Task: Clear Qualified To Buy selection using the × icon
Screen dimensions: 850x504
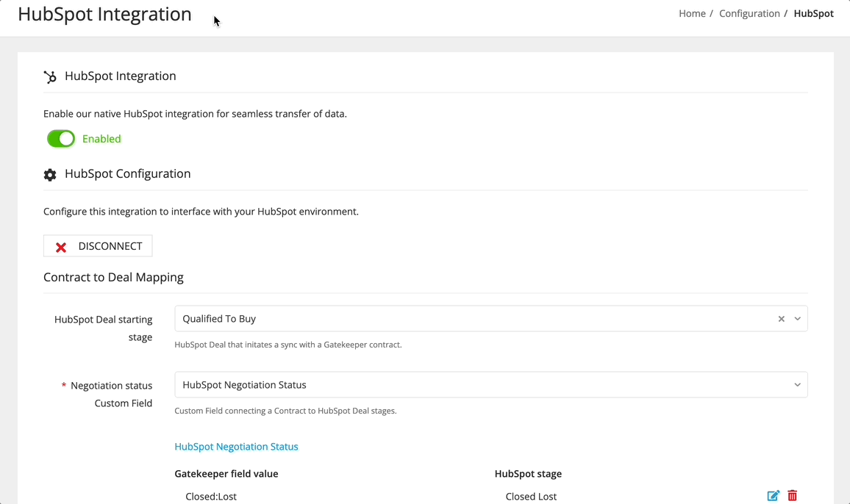Action: click(781, 318)
